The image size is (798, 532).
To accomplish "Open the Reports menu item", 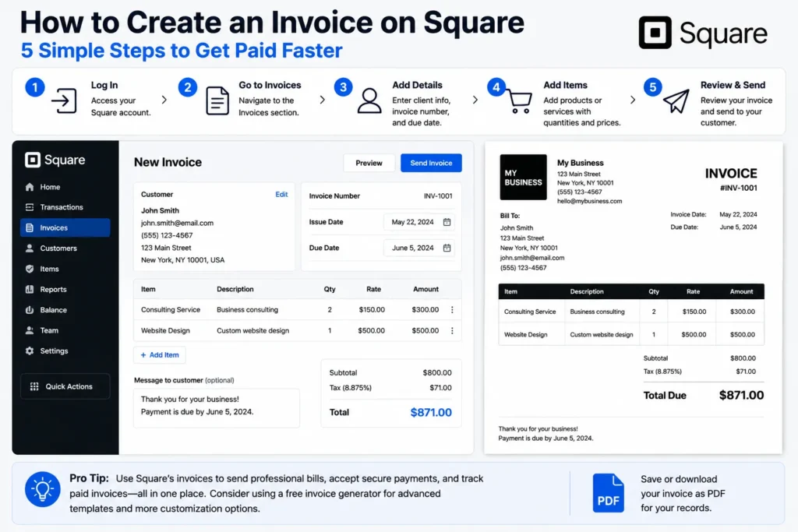I will click(x=65, y=290).
